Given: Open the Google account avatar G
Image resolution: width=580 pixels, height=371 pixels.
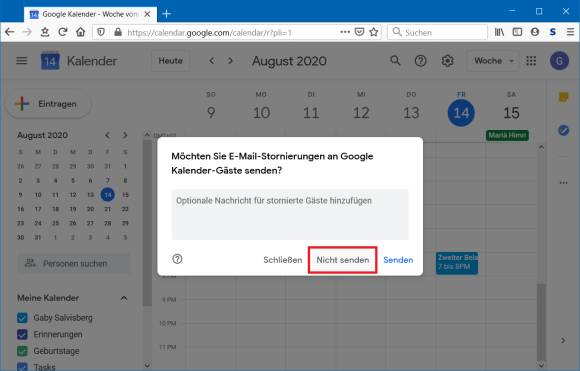Looking at the screenshot, I should coord(559,61).
